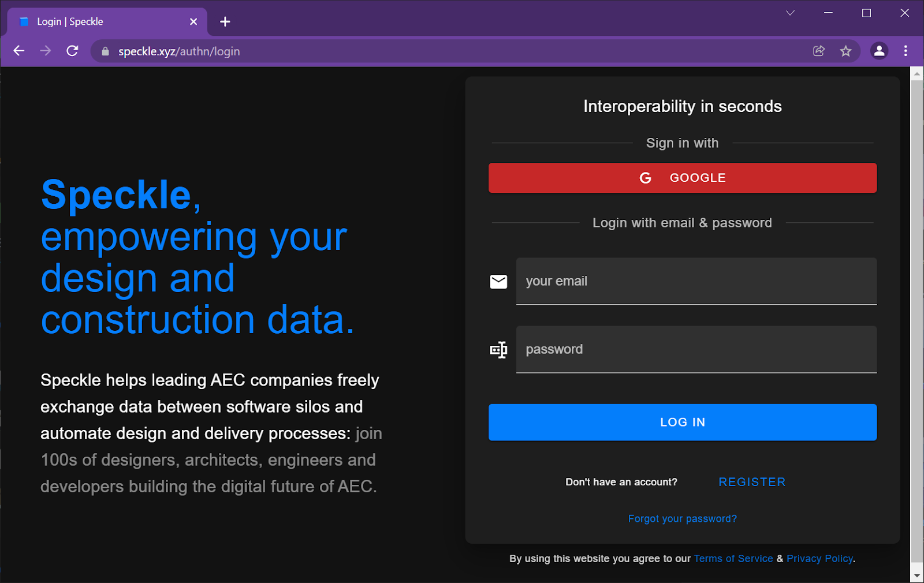924x583 pixels.
Task: Click the vertical scrollbar thumb
Action: [916, 321]
